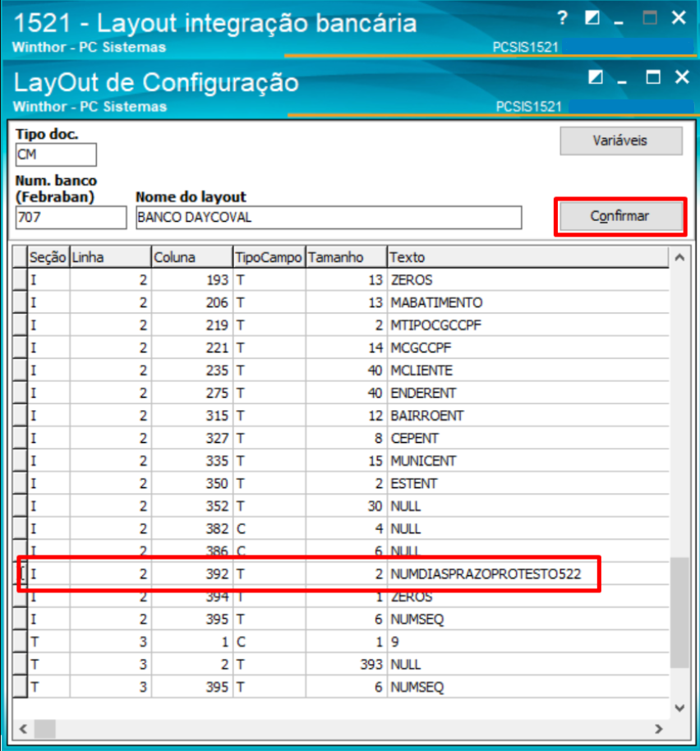Viewport: 700px width, 751px height.
Task: Click the TipoCampo C cell in column 382 row
Action: pyautogui.click(x=269, y=529)
